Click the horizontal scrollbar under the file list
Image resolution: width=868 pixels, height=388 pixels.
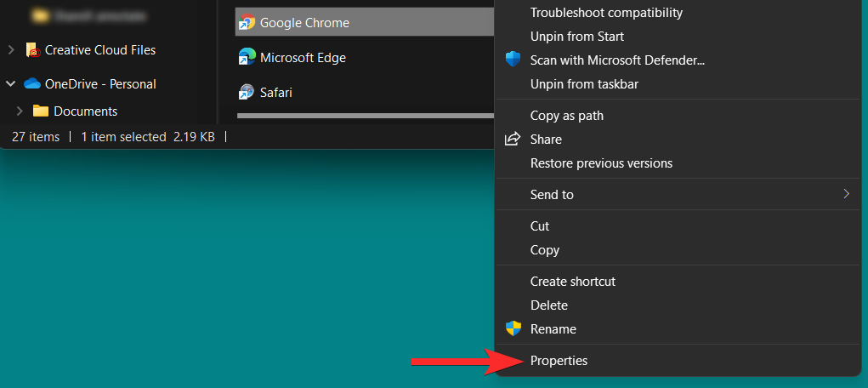(x=366, y=115)
